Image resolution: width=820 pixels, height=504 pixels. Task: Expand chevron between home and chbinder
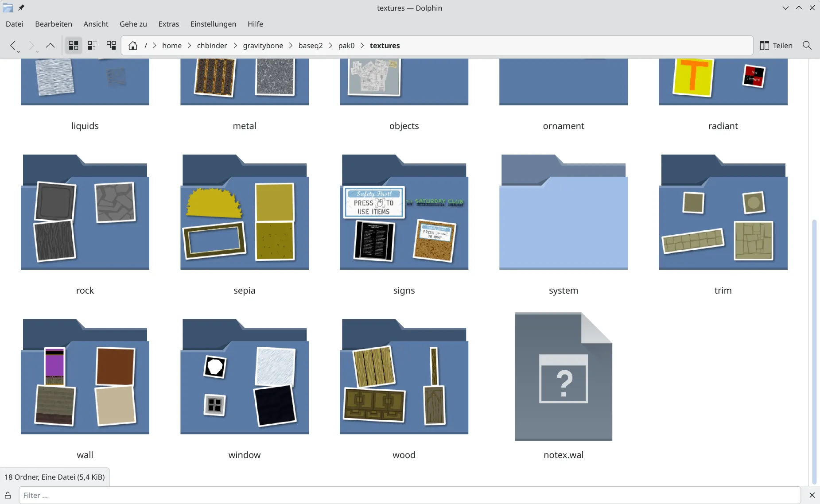(189, 46)
